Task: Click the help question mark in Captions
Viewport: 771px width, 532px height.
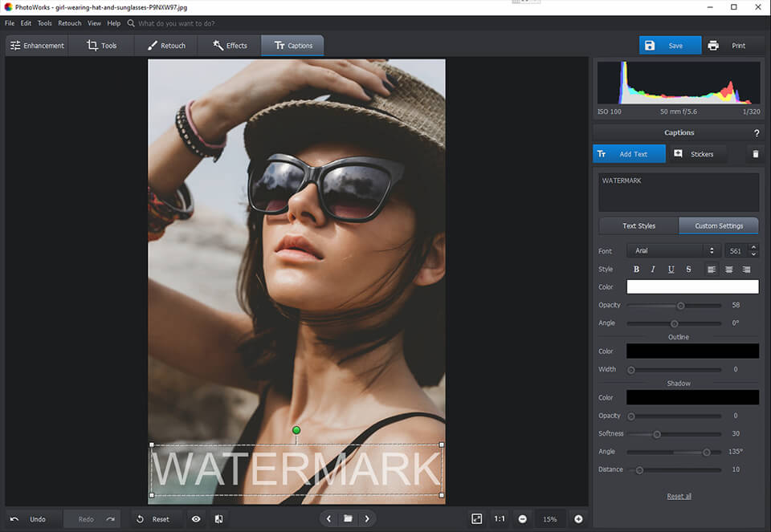Action: [756, 133]
